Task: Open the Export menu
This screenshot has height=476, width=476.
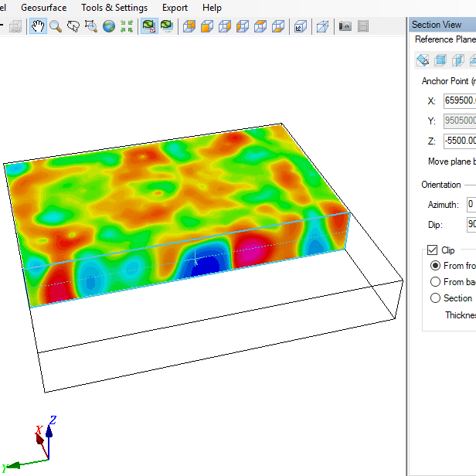Action: click(175, 8)
